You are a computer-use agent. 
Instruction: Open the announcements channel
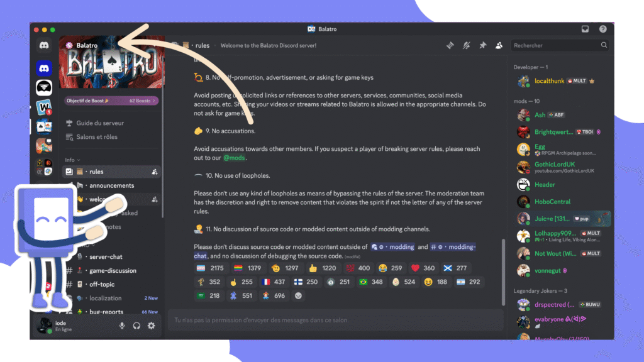coord(111,185)
